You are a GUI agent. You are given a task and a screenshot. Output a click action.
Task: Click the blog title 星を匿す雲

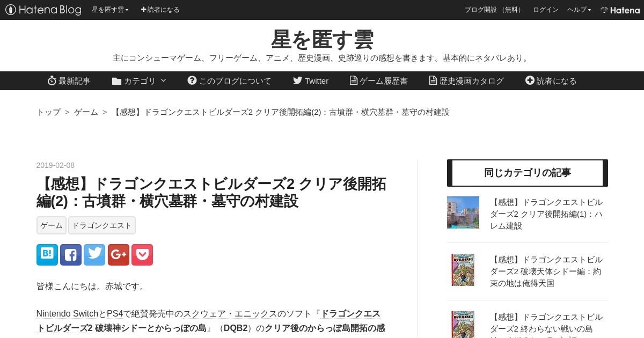(x=322, y=39)
